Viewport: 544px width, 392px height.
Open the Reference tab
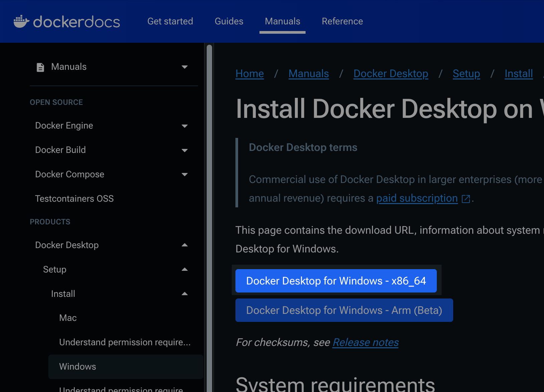342,21
